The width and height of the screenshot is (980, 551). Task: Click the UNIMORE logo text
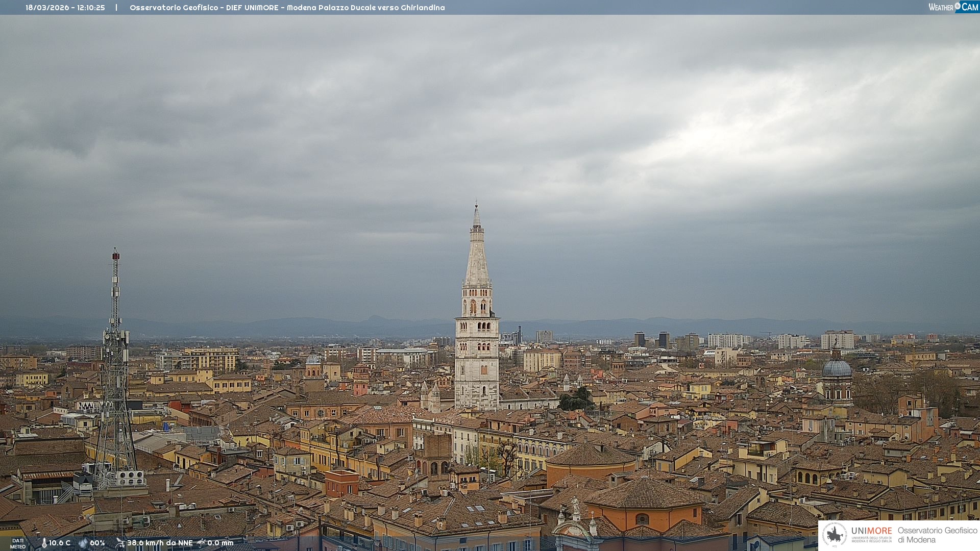click(x=871, y=531)
